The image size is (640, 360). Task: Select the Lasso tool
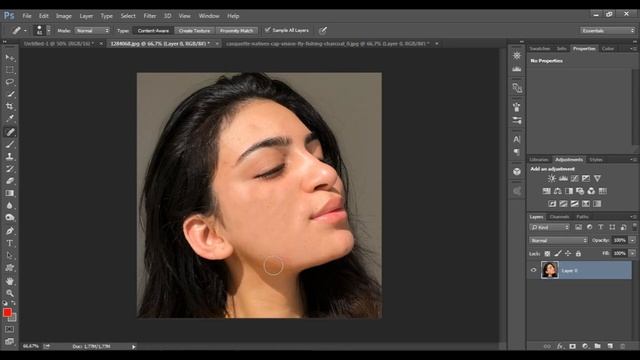(x=10, y=82)
